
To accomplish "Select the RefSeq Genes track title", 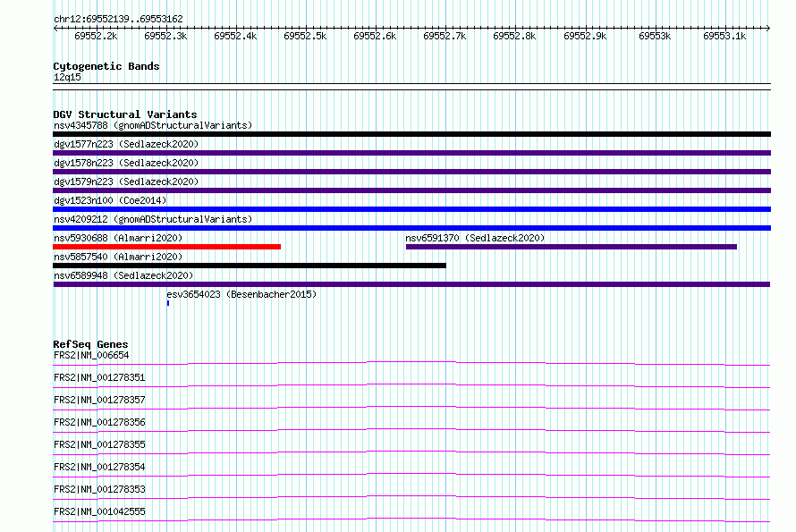I will point(90,344).
